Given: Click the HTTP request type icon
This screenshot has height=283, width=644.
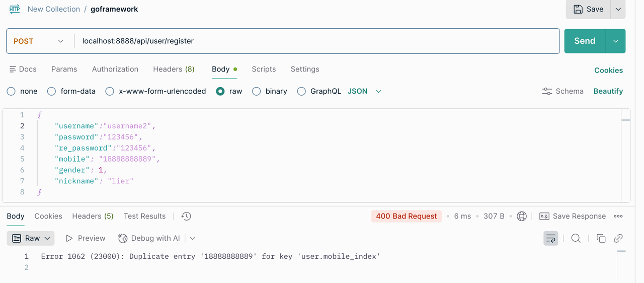Looking at the screenshot, I should pyautogui.click(x=15, y=9).
